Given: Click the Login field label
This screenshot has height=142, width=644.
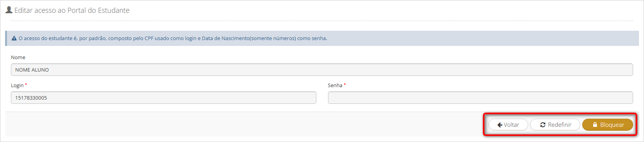Looking at the screenshot, I should 17,85.
